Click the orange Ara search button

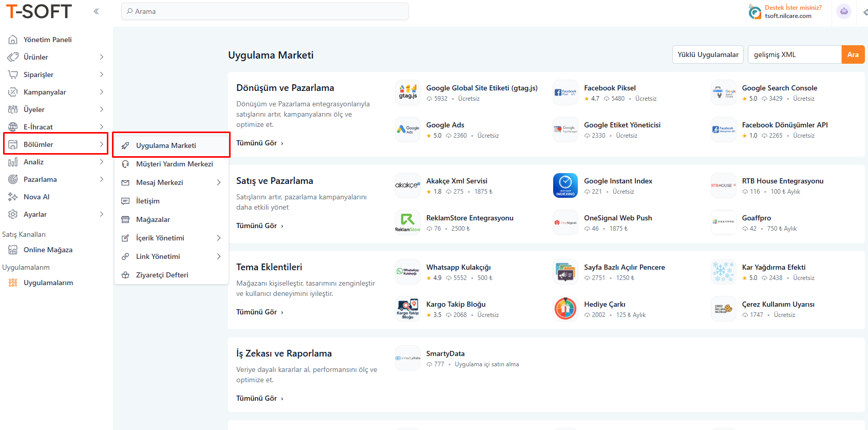pyautogui.click(x=853, y=54)
